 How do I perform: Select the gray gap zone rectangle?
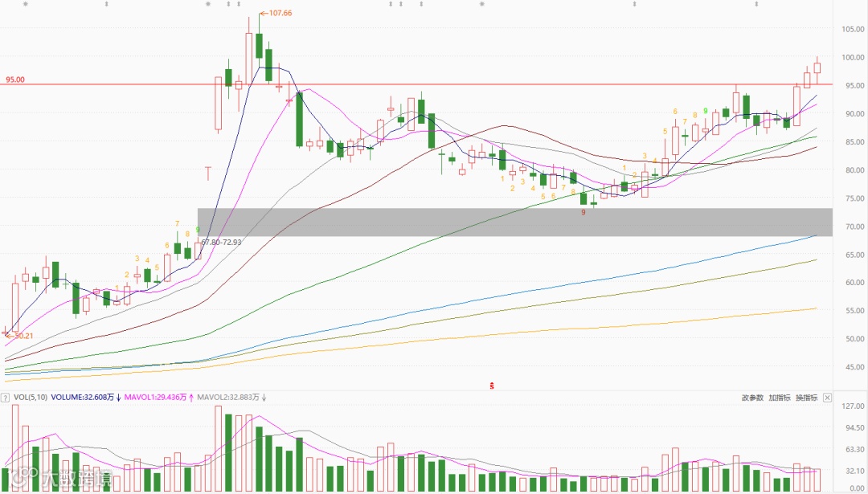(x=515, y=223)
